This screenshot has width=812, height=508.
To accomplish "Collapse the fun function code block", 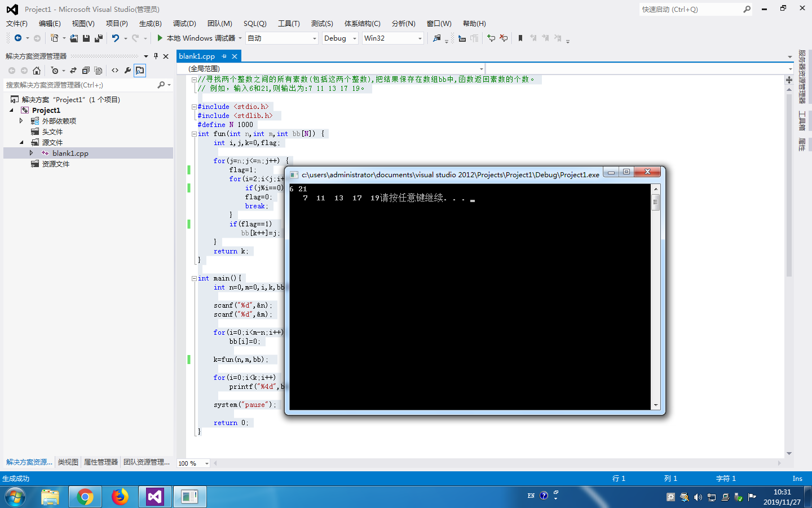I will (x=194, y=134).
